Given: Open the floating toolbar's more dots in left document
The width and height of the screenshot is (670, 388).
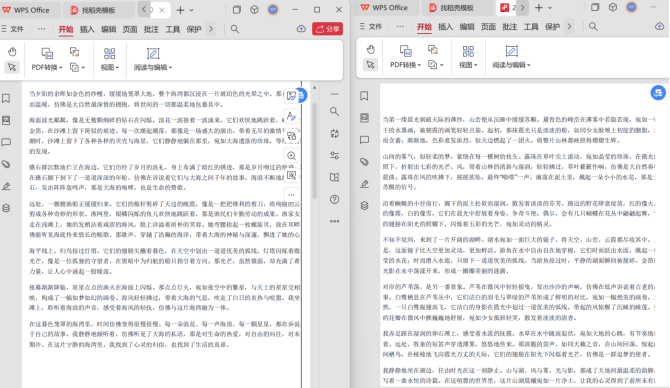Looking at the screenshot, I should point(292,194).
